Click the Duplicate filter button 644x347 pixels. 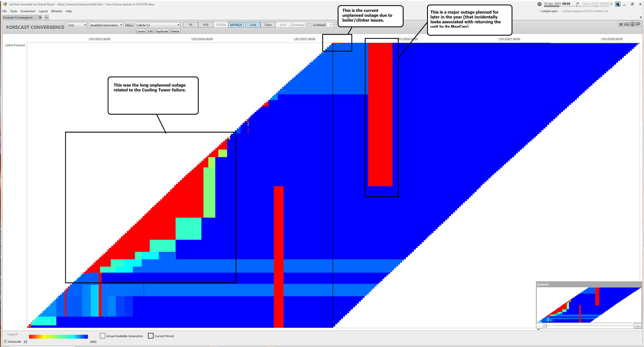pos(162,31)
